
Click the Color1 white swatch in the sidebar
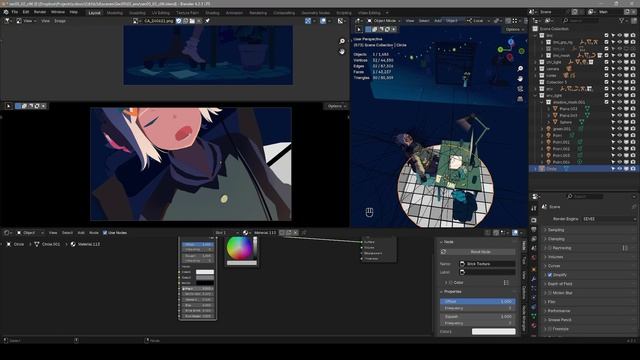pyautogui.click(x=493, y=331)
